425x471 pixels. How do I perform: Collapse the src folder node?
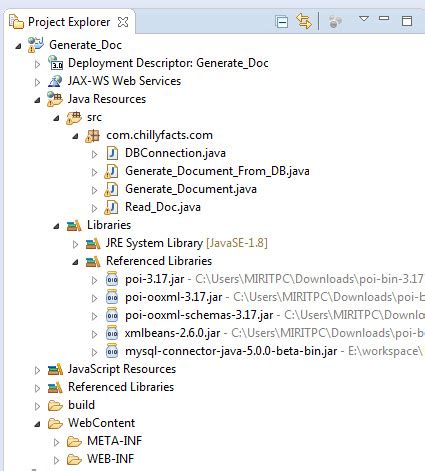(x=56, y=118)
